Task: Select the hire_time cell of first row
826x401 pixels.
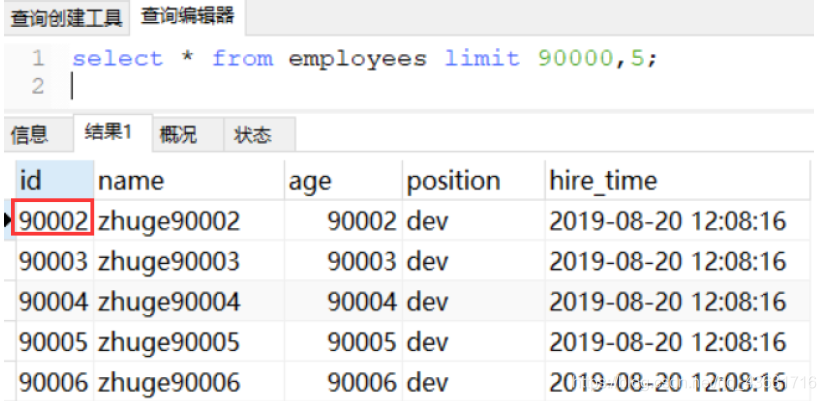Action: [x=667, y=221]
